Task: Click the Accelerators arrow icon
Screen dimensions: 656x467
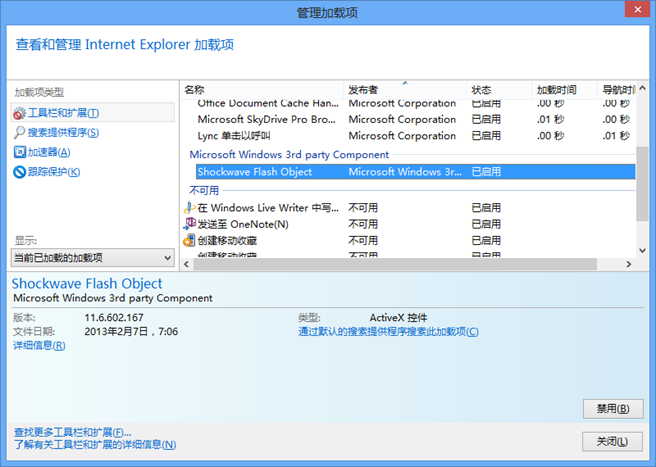Action: 19,152
